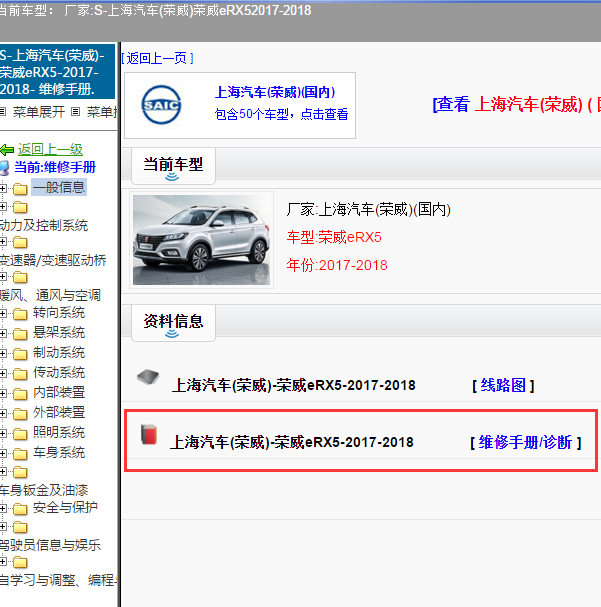Image resolution: width=601 pixels, height=607 pixels.
Task: Select 安全与保护 in the tree
Action: tap(65, 508)
